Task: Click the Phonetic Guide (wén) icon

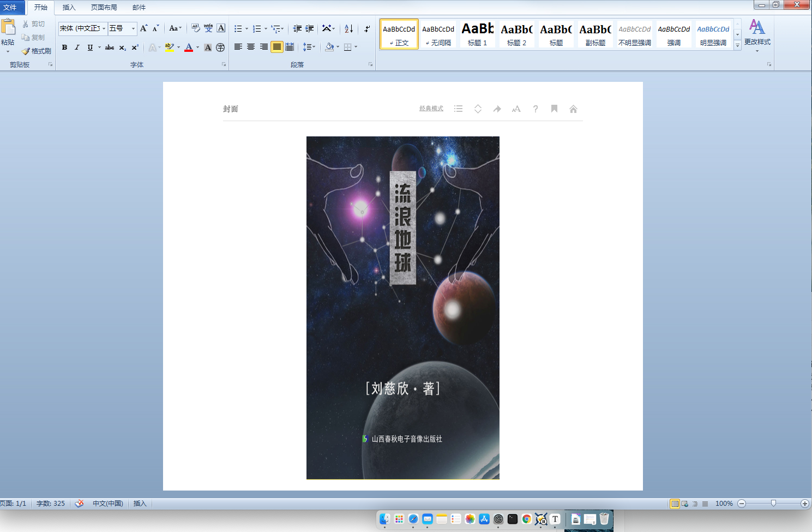Action: (x=208, y=28)
